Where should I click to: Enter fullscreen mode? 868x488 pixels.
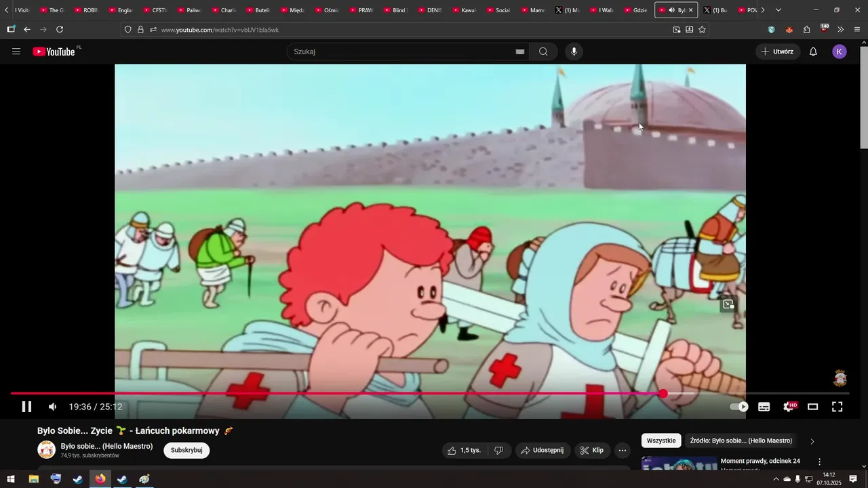pyautogui.click(x=837, y=407)
